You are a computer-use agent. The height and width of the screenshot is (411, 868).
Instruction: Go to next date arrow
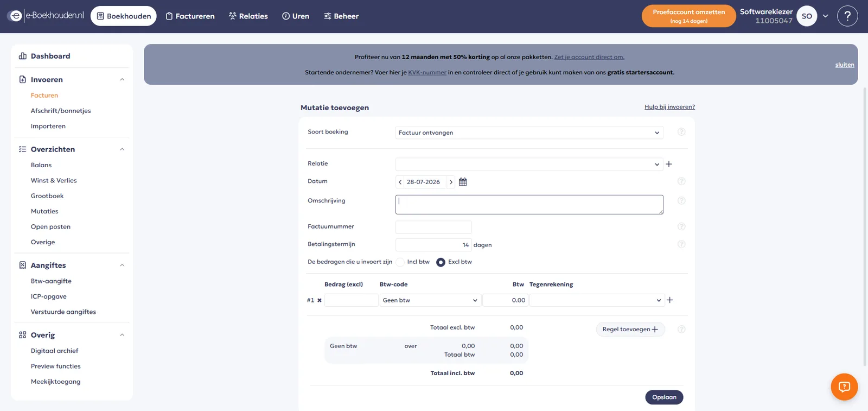pyautogui.click(x=451, y=182)
